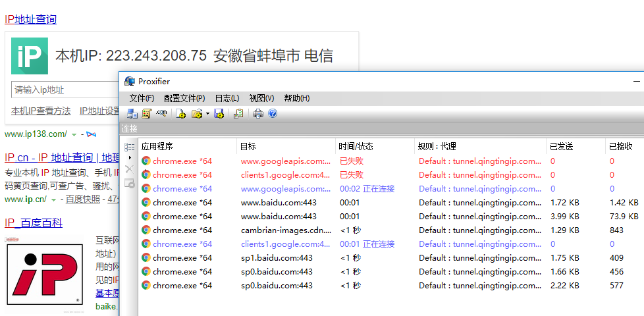The width and height of the screenshot is (644, 316).
Task: Click the window-minus icon in side strip
Action: (129, 183)
